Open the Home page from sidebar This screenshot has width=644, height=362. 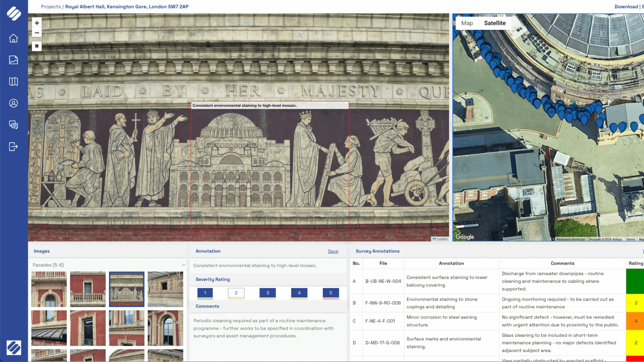tap(13, 38)
